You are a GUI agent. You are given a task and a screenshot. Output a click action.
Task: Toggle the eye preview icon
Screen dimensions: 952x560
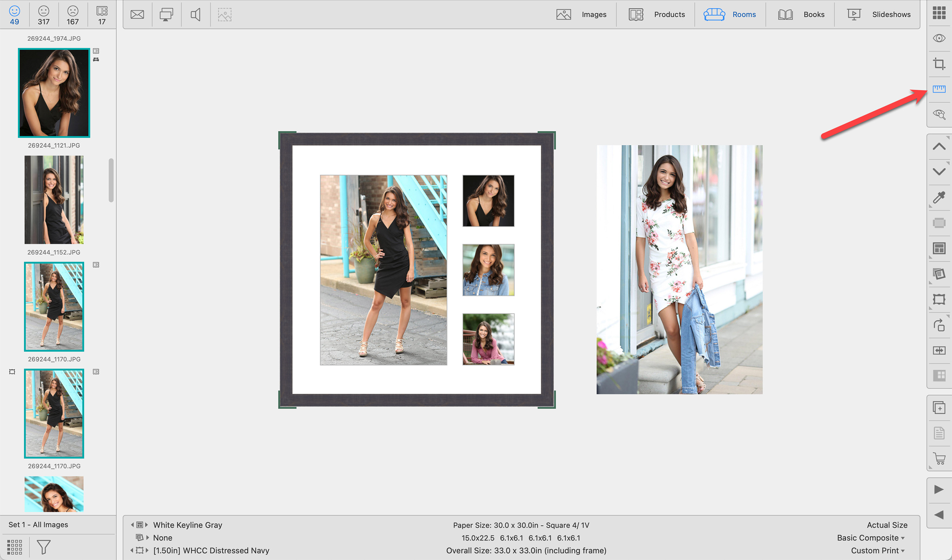(x=939, y=38)
